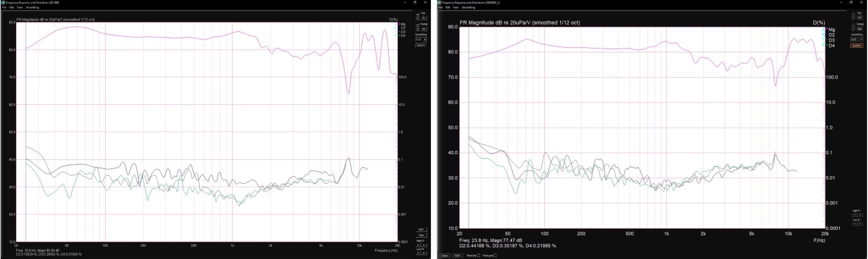Click the Top Fit button in right window
The height and width of the screenshot is (259, 868).
click(860, 18)
